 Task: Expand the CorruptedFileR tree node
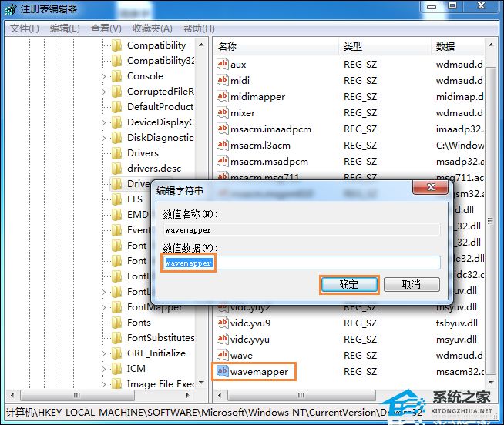(103, 92)
